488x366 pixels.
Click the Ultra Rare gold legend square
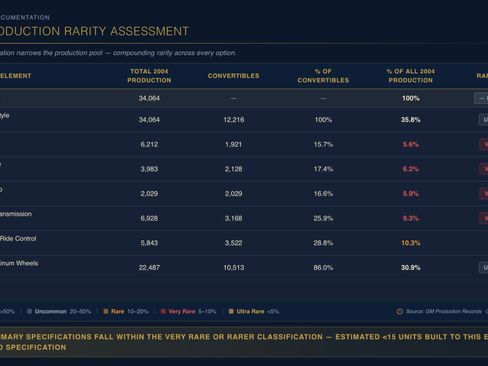coord(231,311)
